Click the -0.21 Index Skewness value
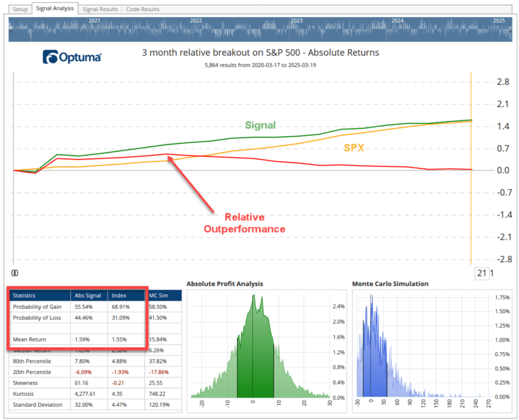 point(118,383)
